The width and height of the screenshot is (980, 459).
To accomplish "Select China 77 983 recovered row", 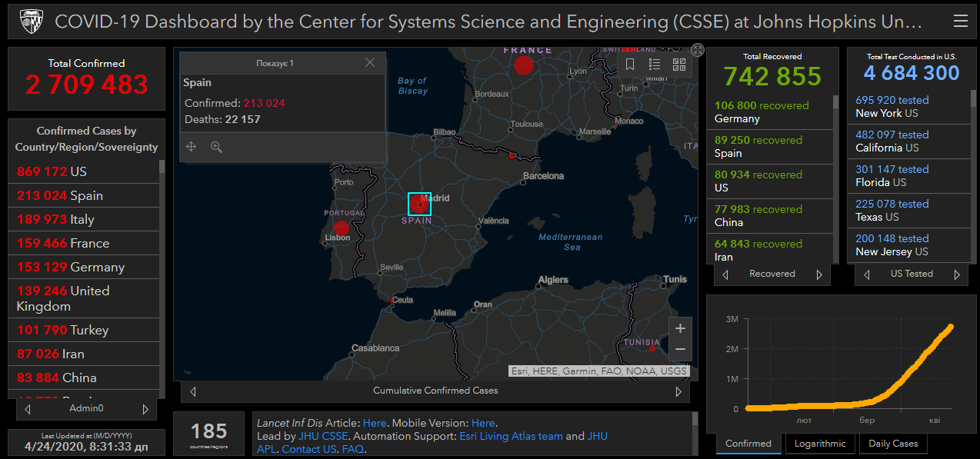I will [x=769, y=216].
